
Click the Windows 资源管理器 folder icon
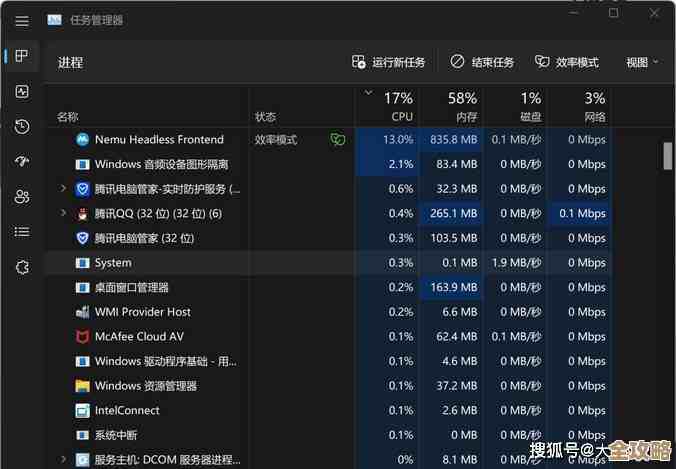coord(82,385)
